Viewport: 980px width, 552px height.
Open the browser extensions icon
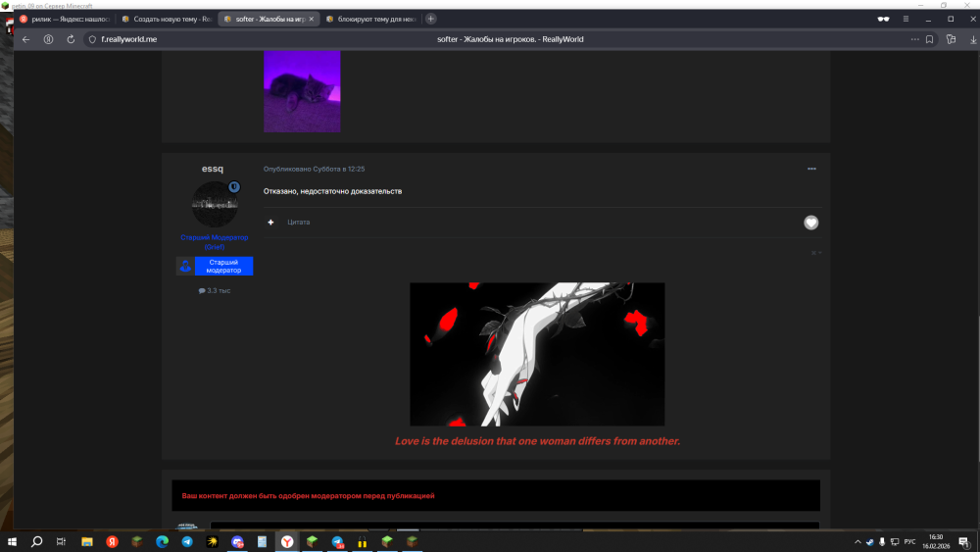951,39
